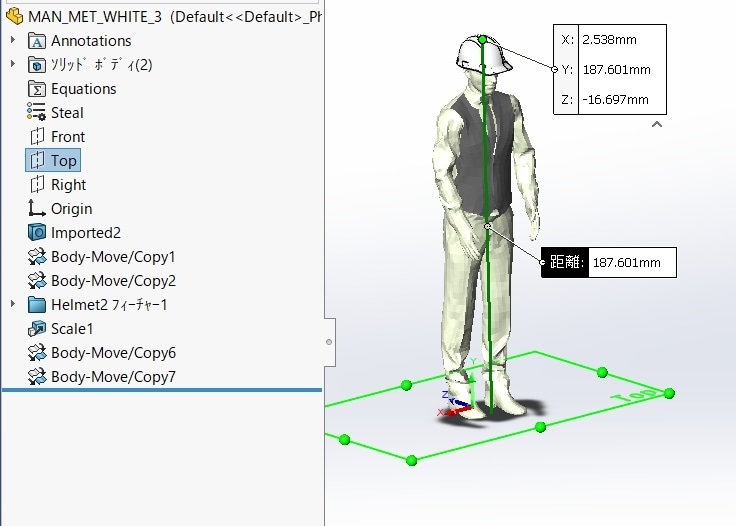Click the Body-Move/Copy6 feature icon

[x=37, y=352]
